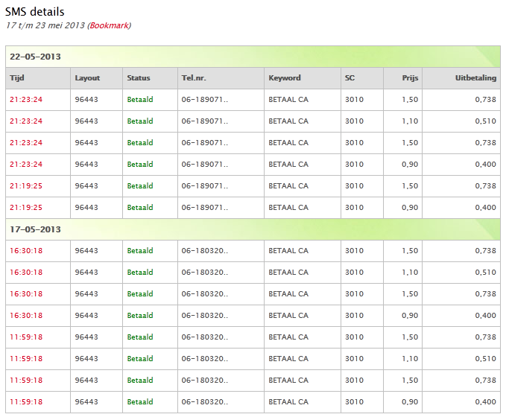The height and width of the screenshot is (420, 509).
Task: Click payout 0,400 in the 11:59:18 row
Action: pos(486,401)
